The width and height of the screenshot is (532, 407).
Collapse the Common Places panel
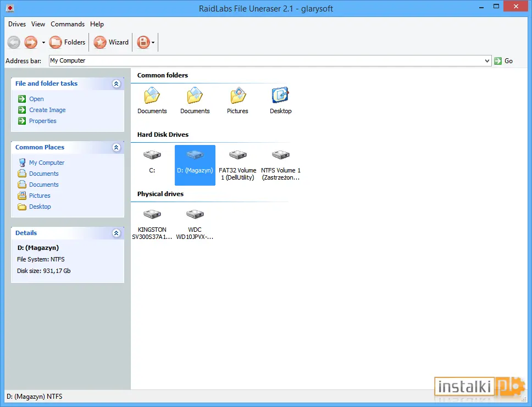click(x=117, y=148)
